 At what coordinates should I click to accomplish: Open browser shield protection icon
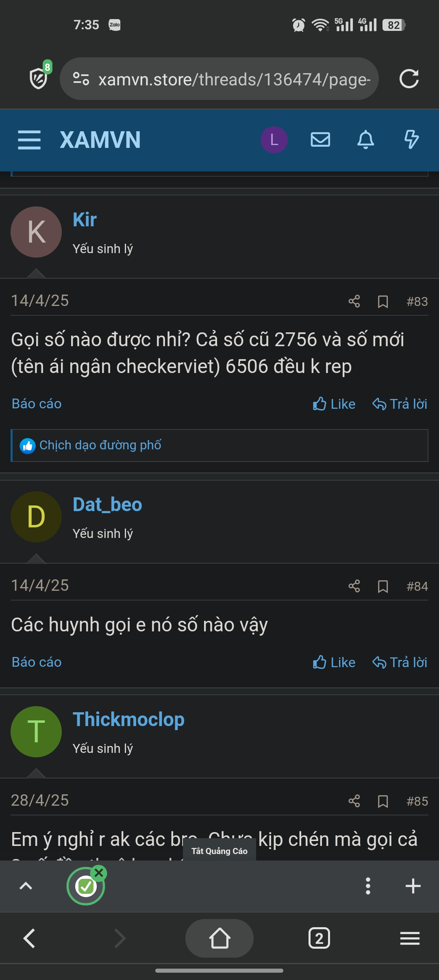coord(39,77)
